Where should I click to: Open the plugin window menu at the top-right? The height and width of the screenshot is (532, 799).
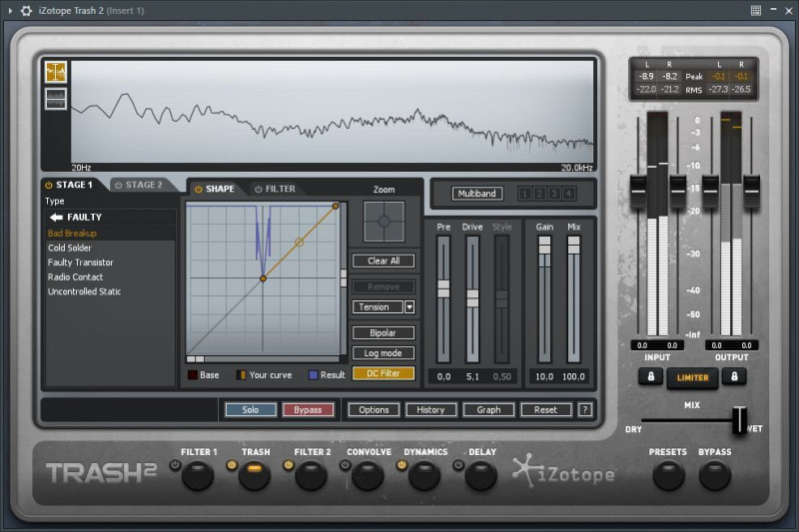[756, 10]
